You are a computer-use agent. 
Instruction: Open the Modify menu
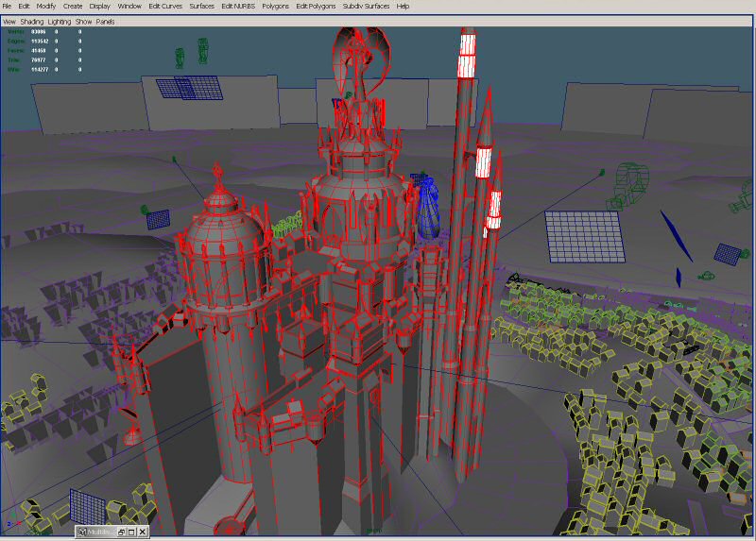(46, 6)
